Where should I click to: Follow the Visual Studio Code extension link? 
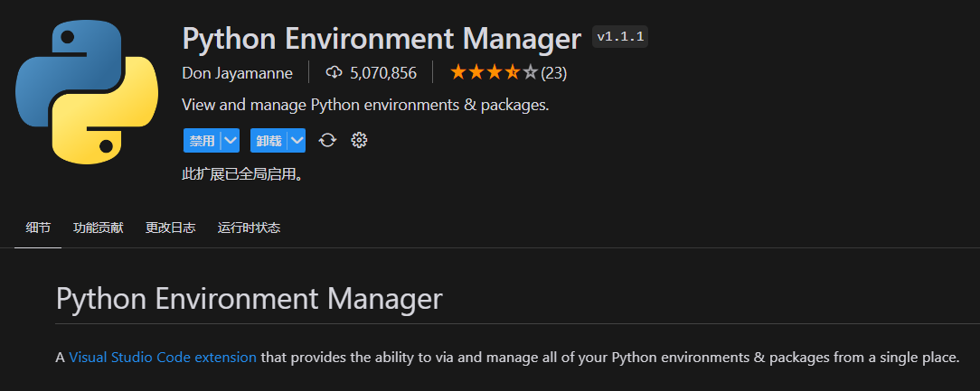pos(163,358)
